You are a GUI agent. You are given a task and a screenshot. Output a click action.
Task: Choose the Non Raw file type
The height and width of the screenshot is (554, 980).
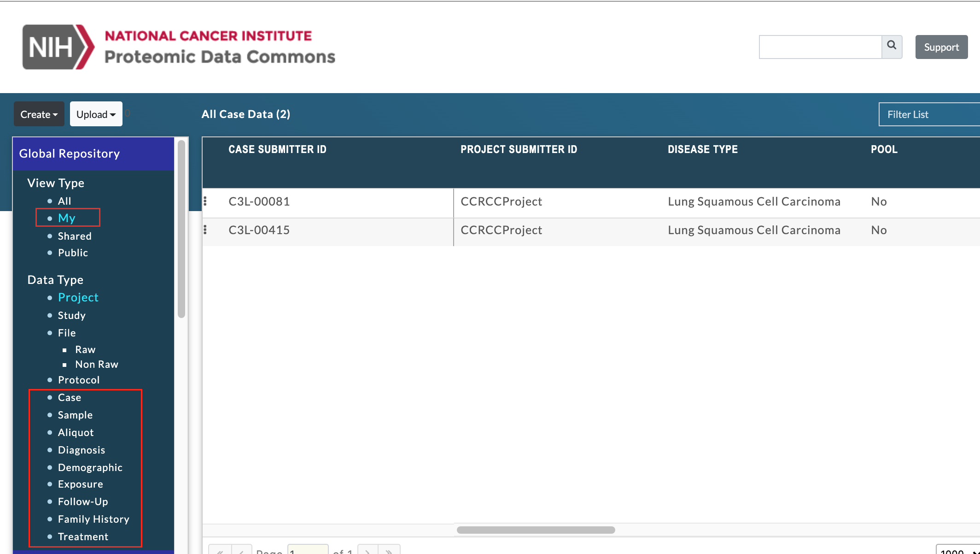[97, 364]
